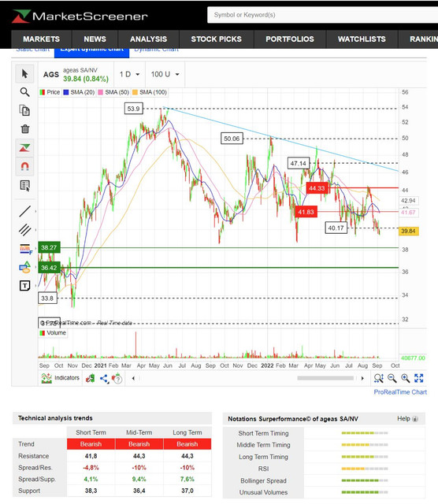The image size is (438, 504).
Task: Click the MarketScreener logo
Action: coord(80,16)
